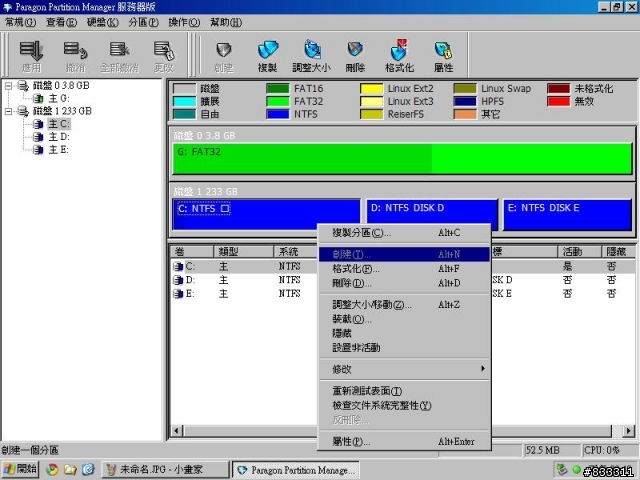Screen dimensions: 640x480
Task: Click the E: volume icon in partition list
Action: click(x=178, y=293)
